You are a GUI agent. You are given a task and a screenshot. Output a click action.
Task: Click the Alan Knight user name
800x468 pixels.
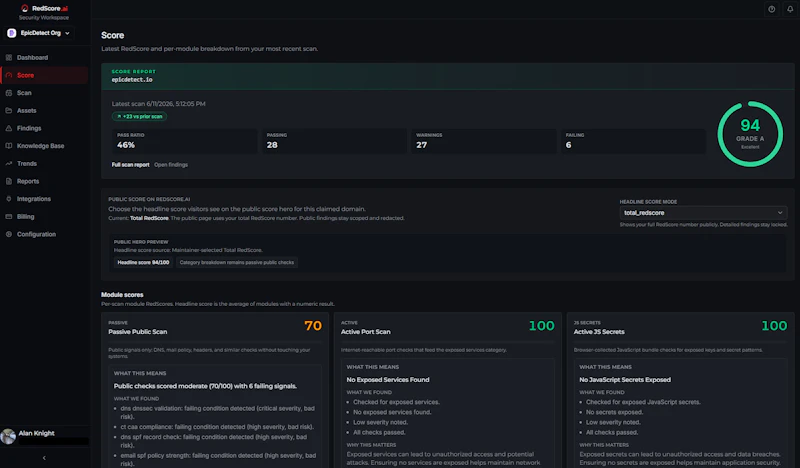(36, 433)
